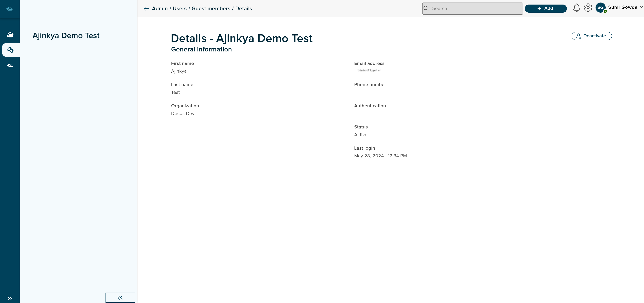
Task: Open the Users breadcrumb link
Action: click(x=180, y=9)
